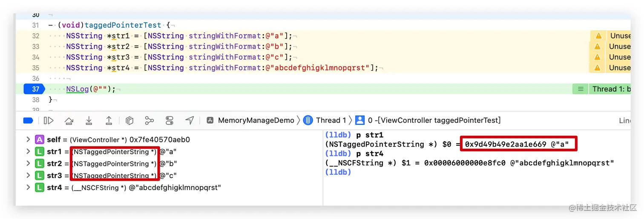Click the 'p str1' command in console

(370, 135)
